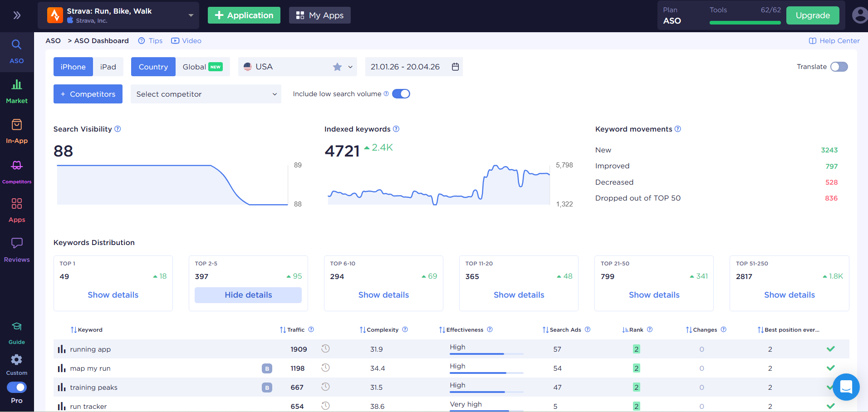Click the favorite star next to USA
Screen dimensions: 868x412
point(337,67)
